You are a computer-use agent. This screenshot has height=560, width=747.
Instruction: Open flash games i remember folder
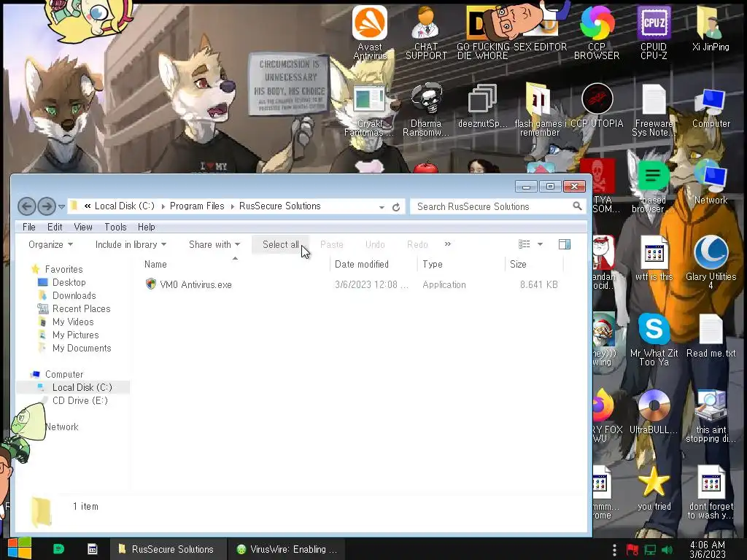(540, 109)
